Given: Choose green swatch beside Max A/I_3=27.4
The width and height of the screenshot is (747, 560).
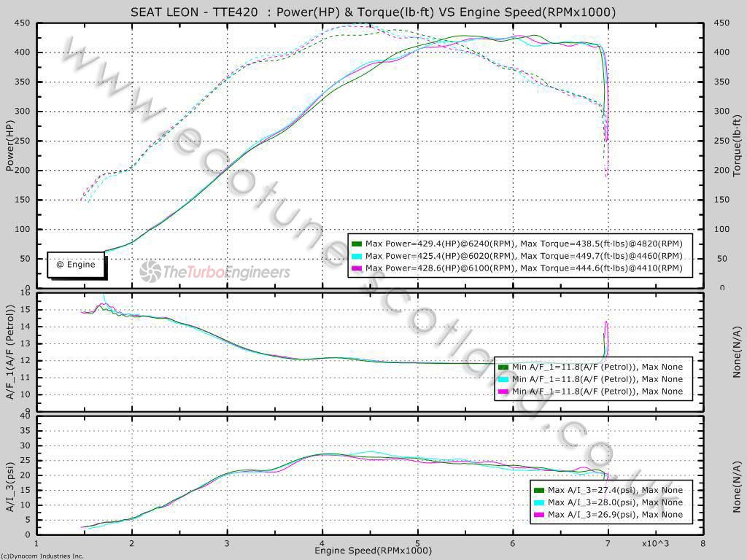Looking at the screenshot, I should click(x=539, y=491).
